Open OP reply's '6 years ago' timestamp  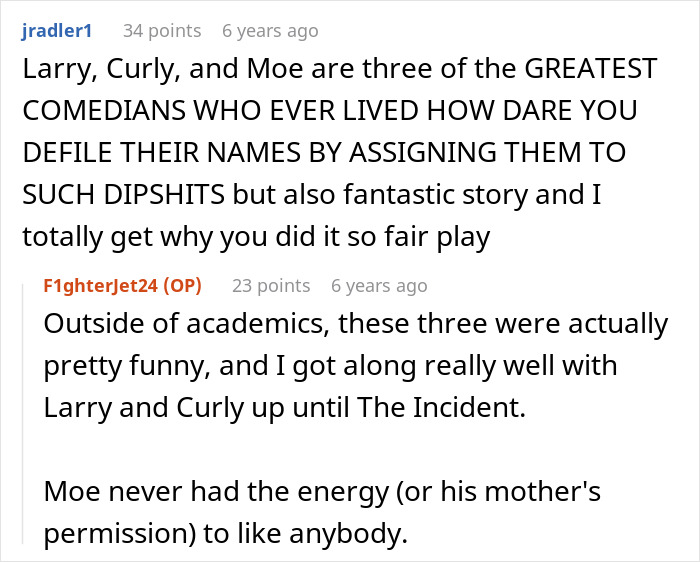pyautogui.click(x=379, y=286)
